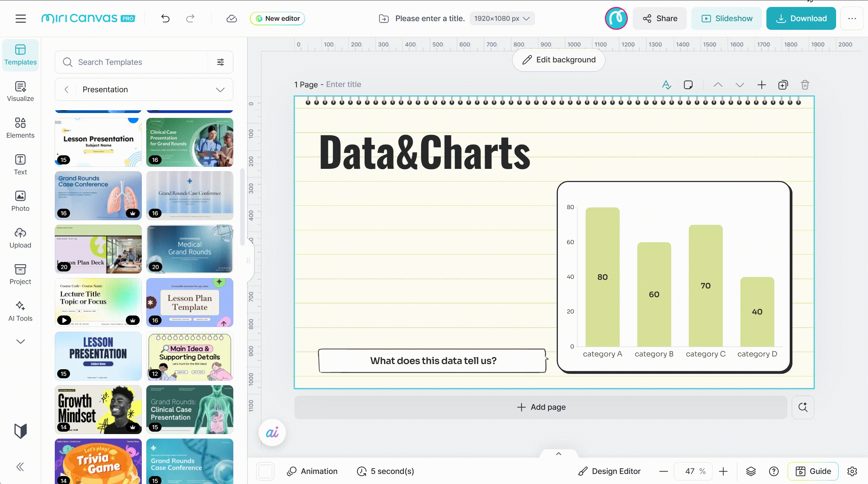Choose the Main Idea & Supporting Details template
Viewport: 868px width, 484px height.
[190, 356]
